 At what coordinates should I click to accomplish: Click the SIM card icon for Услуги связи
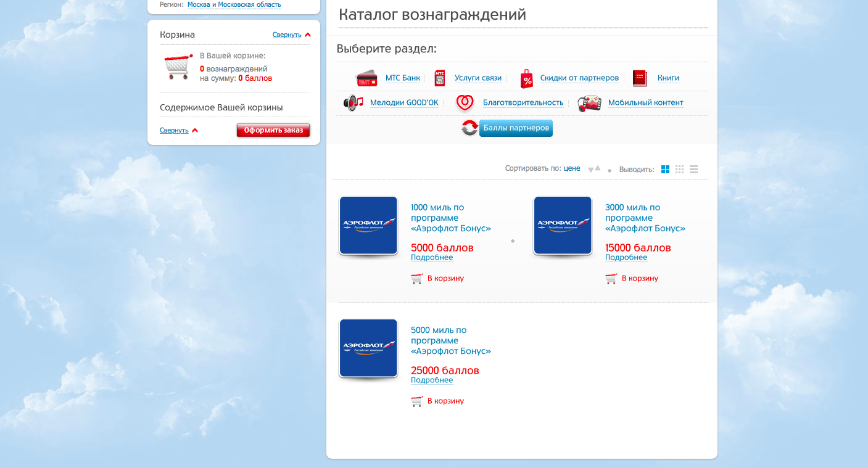tap(440, 78)
